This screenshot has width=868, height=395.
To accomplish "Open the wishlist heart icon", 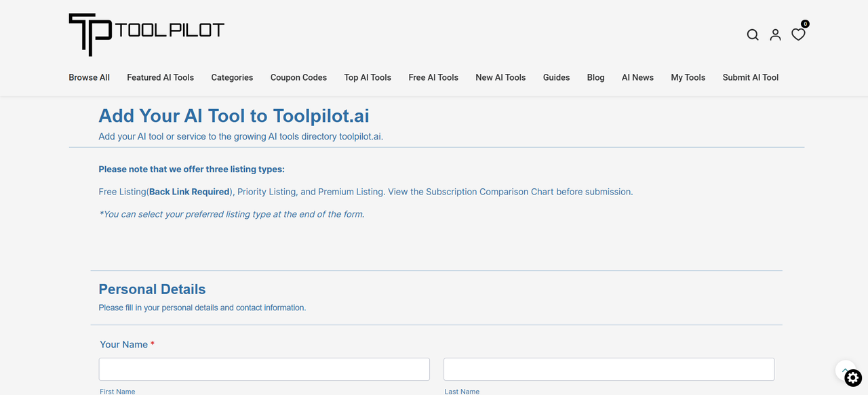I will coord(798,35).
